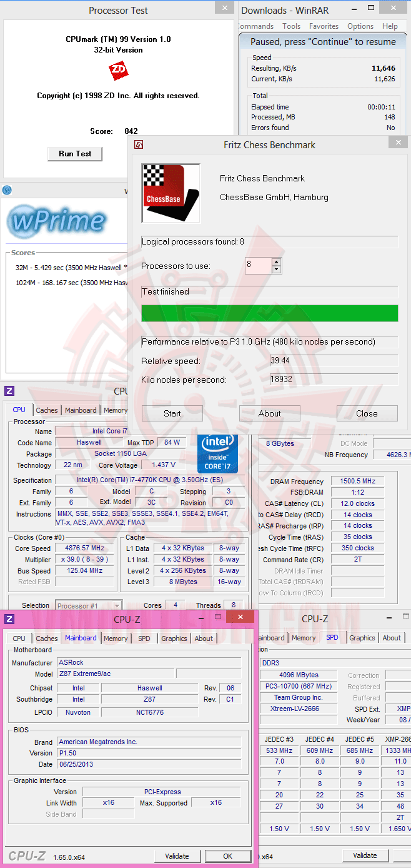
Task: Click the CPU-Z icon in the Mainboard window title bar
Action: pyautogui.click(x=9, y=619)
